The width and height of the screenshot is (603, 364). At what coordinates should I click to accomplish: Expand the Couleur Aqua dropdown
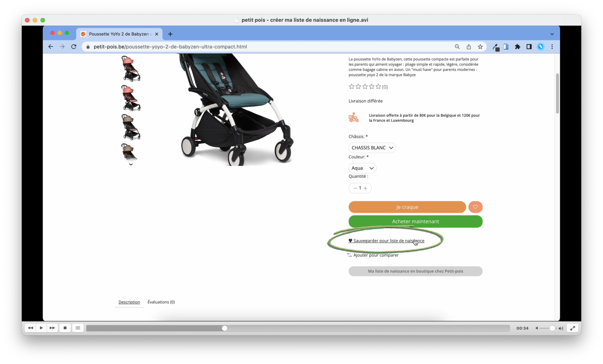point(362,168)
